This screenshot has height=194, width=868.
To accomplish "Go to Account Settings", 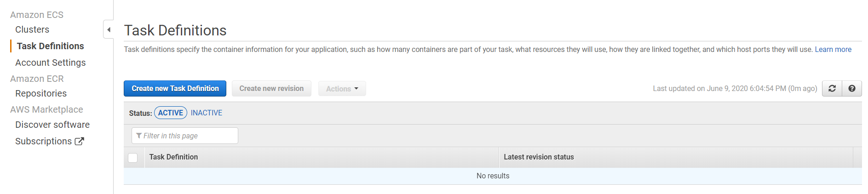I will [50, 63].
